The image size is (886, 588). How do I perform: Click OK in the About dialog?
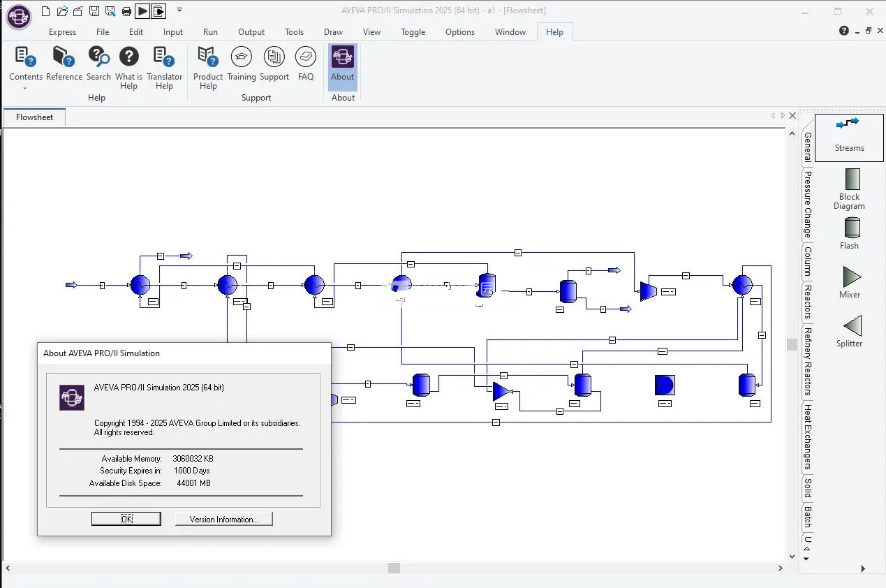tap(126, 519)
